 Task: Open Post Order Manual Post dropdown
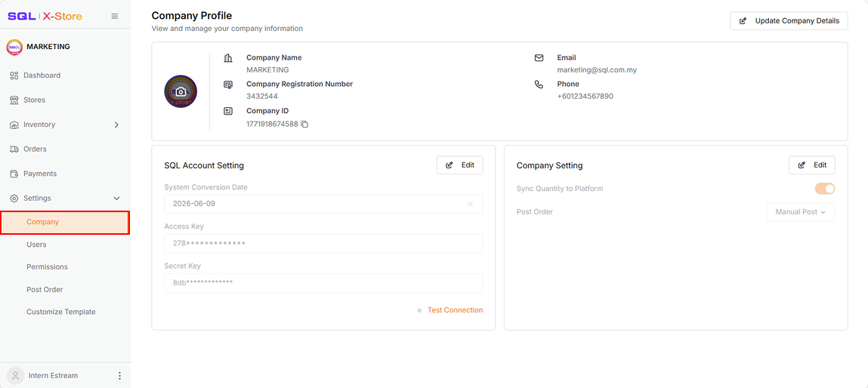coord(801,212)
